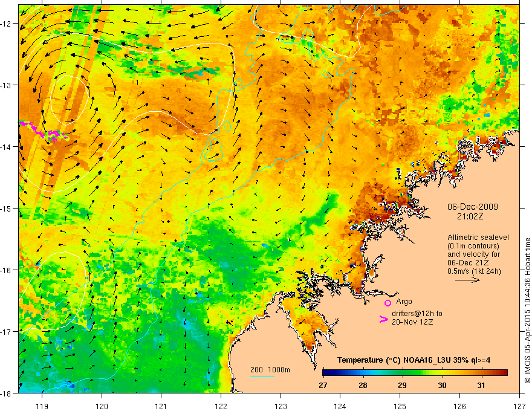This screenshot has width=532, height=411.
Task: Click the latitude label -14
Action: point(7,146)
